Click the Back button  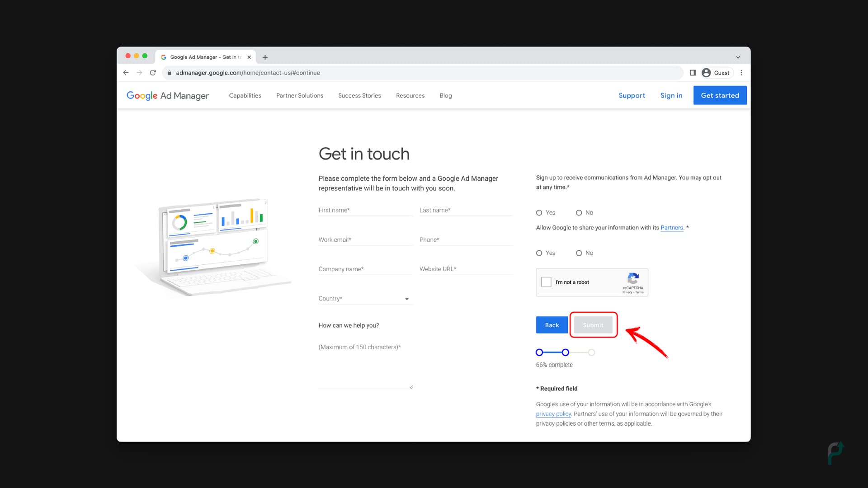click(552, 325)
